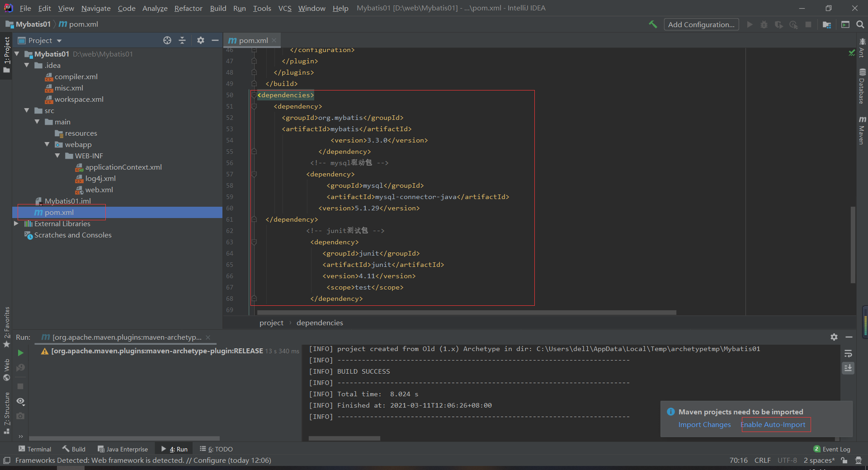Collapse the WEB-INF folder
The height and width of the screenshot is (470, 868).
click(57, 156)
